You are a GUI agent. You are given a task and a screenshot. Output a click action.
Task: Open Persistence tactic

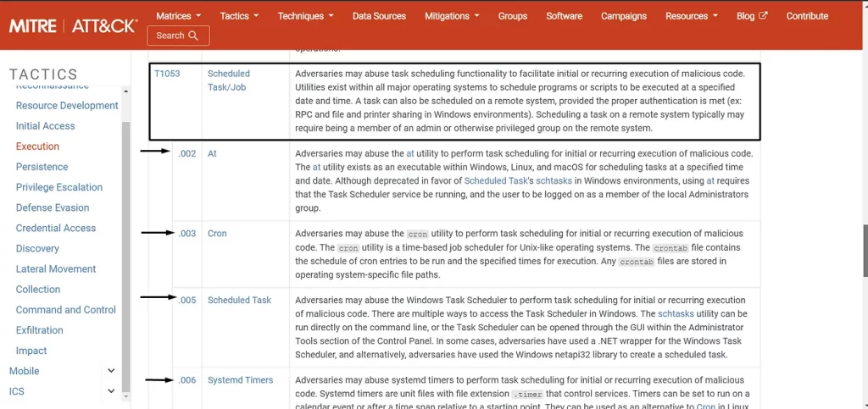42,167
